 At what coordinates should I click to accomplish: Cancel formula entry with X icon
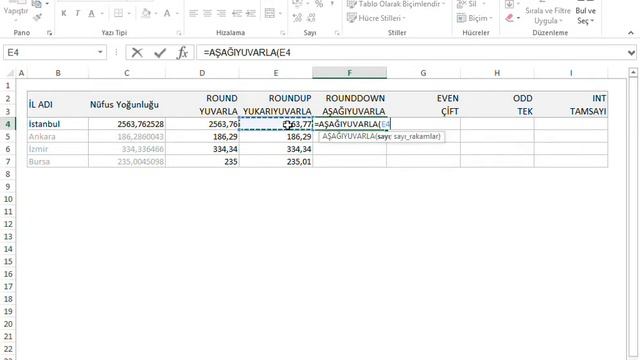click(x=137, y=52)
